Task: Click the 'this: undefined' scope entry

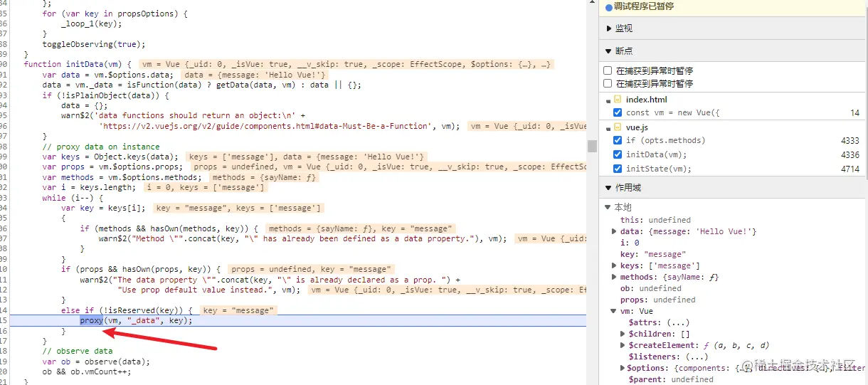Action: tap(655, 220)
